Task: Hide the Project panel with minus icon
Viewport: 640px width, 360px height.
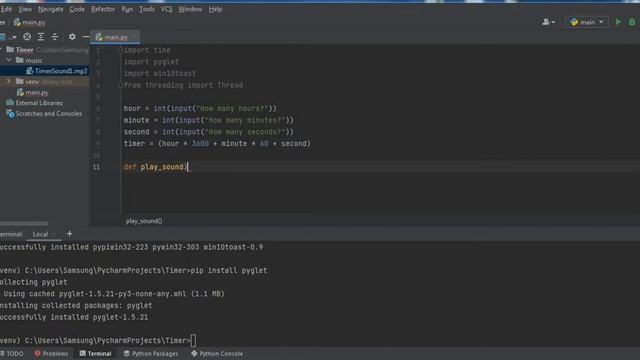Action: click(x=86, y=37)
